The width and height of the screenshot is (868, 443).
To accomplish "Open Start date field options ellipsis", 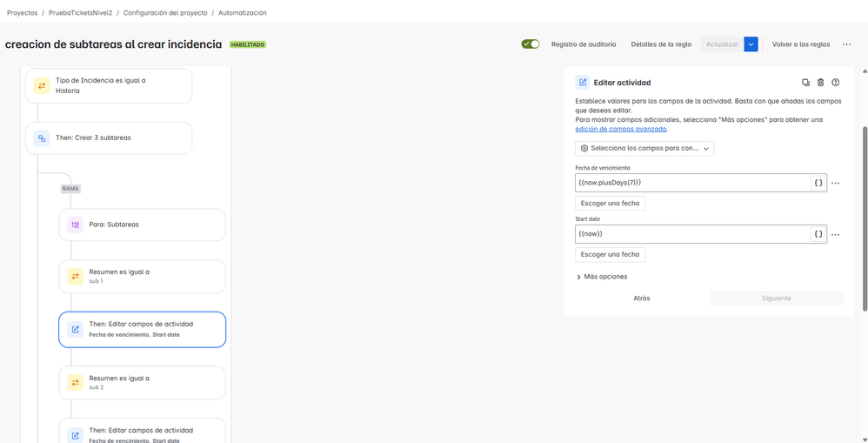I will (x=836, y=235).
